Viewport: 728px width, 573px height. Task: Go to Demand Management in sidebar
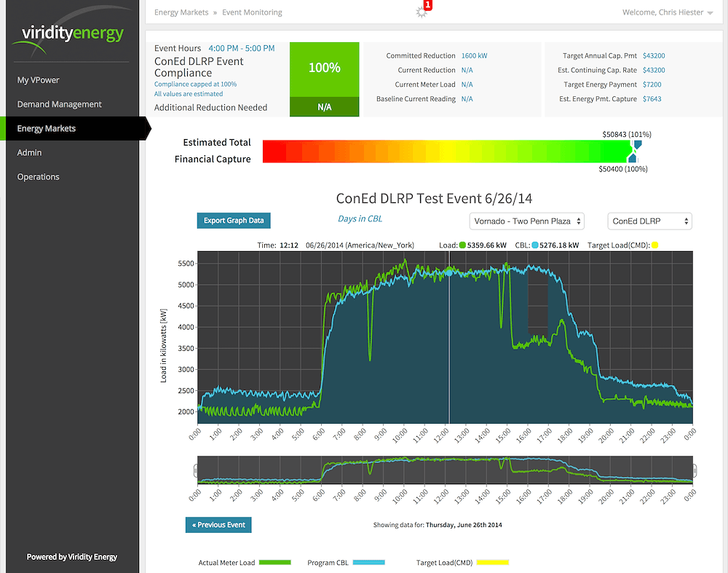click(x=60, y=104)
